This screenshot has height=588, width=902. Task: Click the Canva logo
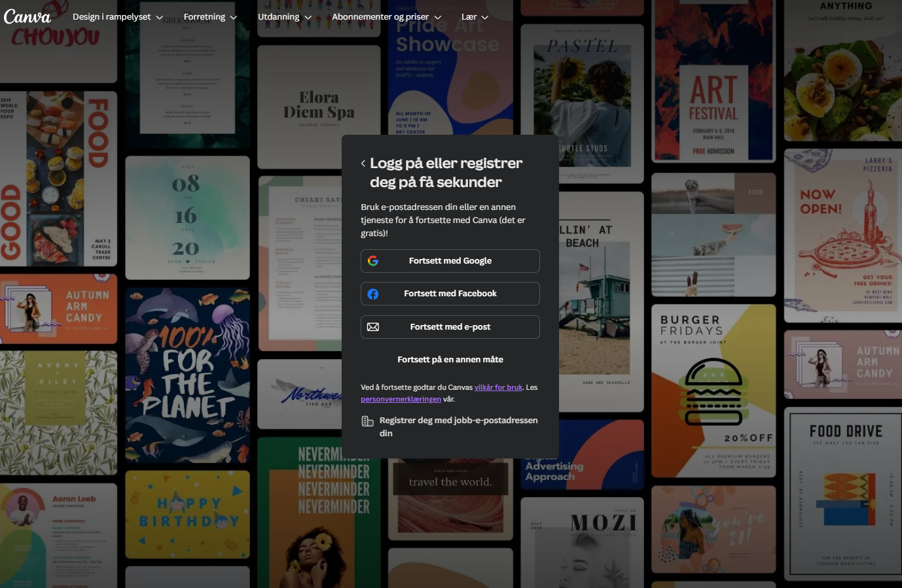click(27, 16)
